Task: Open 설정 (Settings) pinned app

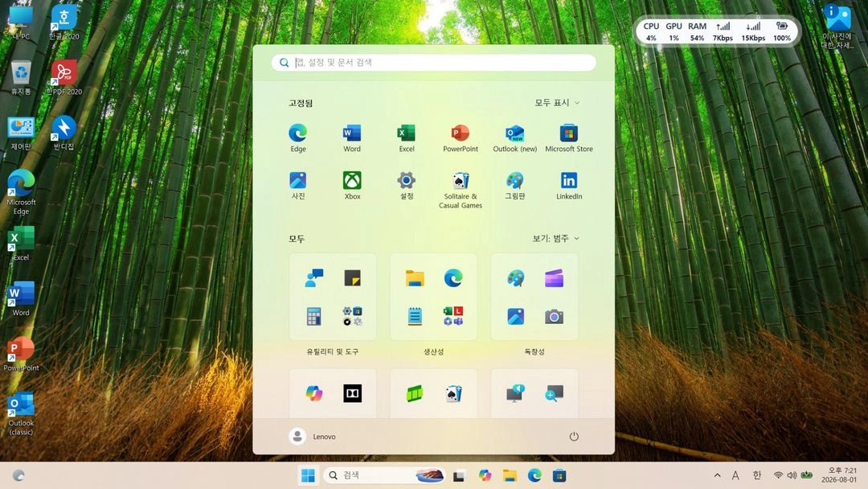Action: point(407,186)
